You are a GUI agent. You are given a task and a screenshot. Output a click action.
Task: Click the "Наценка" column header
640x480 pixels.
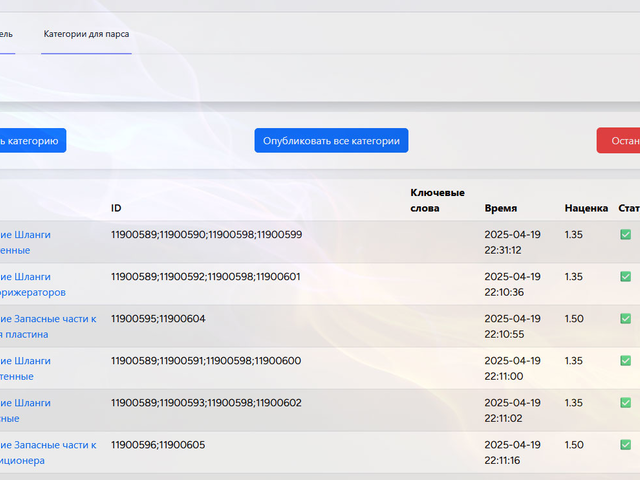[585, 209]
